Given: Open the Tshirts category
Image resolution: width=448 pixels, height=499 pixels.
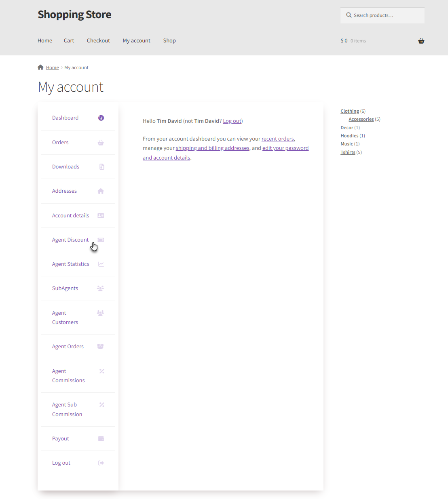Looking at the screenshot, I should point(348,152).
